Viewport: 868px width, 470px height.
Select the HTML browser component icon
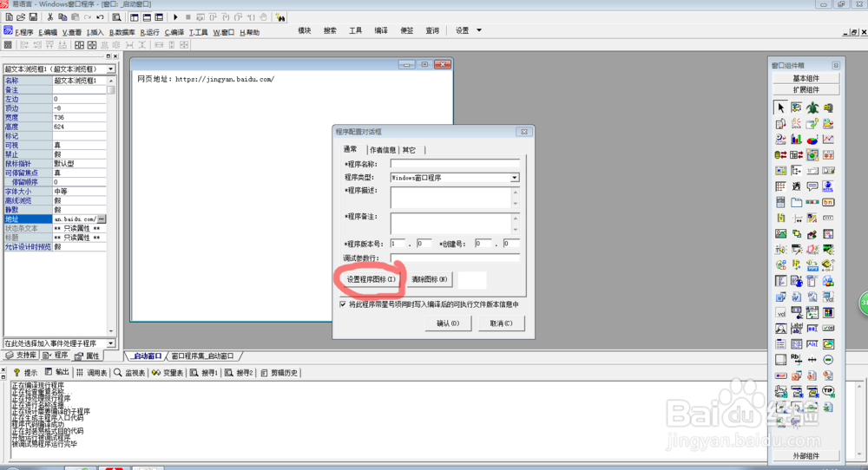click(x=828, y=186)
